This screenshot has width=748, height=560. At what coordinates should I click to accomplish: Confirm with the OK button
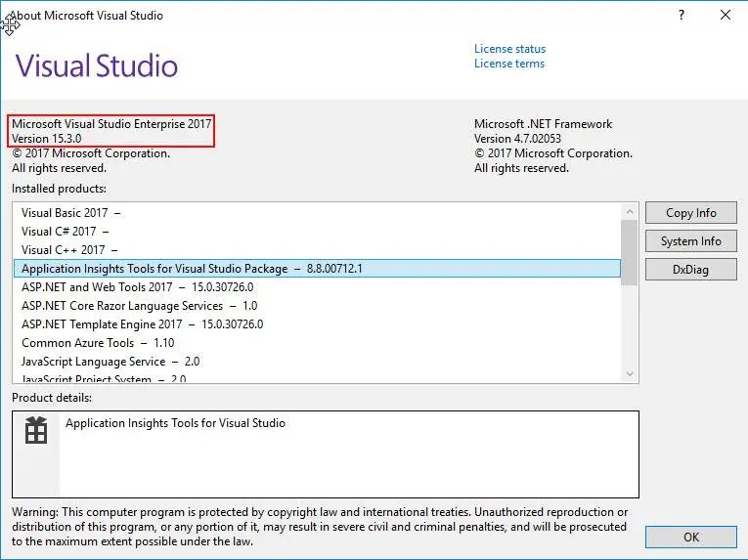click(x=690, y=538)
